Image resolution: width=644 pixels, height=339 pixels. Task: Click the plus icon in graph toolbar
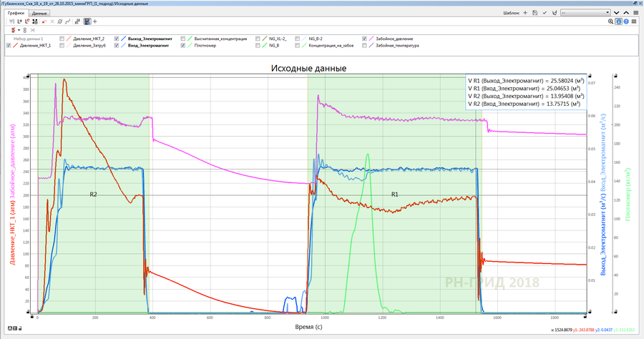(94, 22)
